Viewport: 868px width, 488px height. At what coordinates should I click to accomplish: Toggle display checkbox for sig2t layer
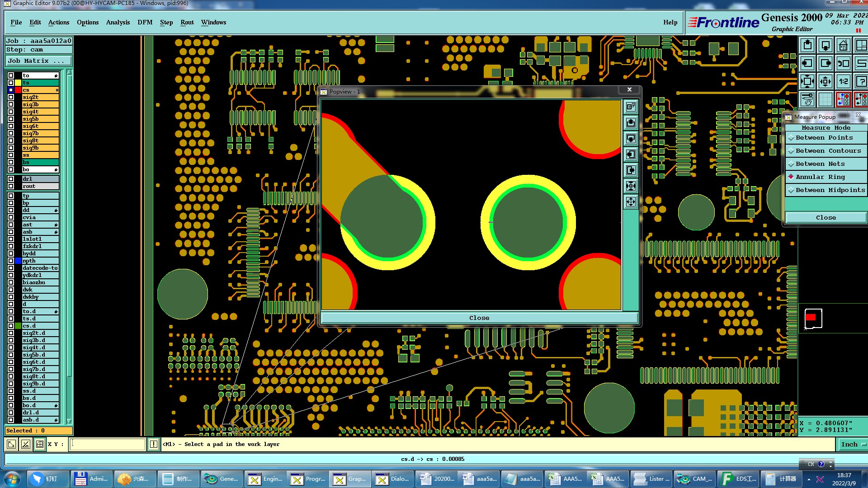point(11,97)
